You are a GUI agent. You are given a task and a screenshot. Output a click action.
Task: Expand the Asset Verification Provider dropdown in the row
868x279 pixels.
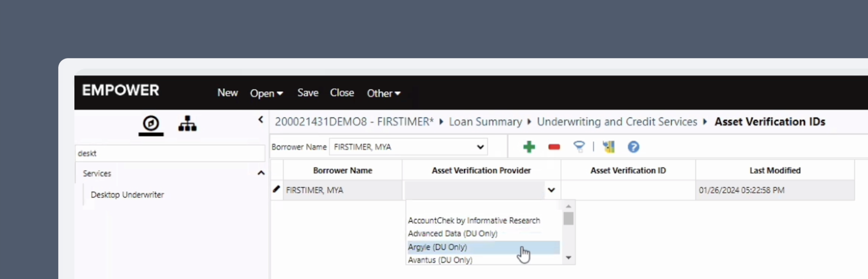click(551, 190)
